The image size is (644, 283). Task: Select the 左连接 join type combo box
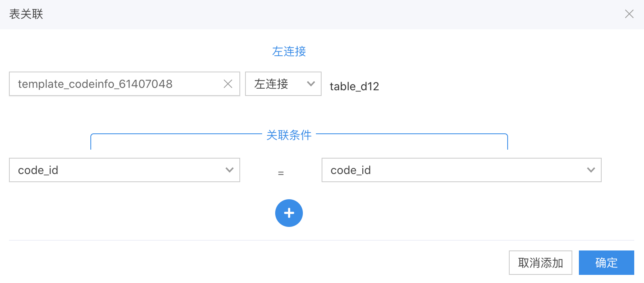click(x=283, y=84)
